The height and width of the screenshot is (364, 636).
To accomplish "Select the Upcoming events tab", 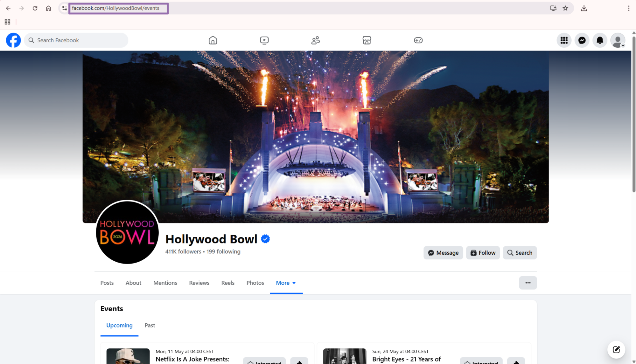I will tap(119, 325).
